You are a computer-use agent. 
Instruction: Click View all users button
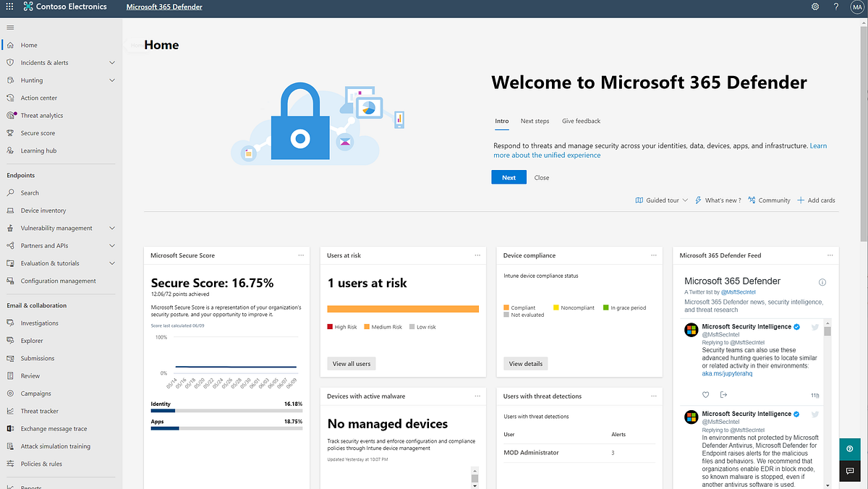pyautogui.click(x=352, y=364)
